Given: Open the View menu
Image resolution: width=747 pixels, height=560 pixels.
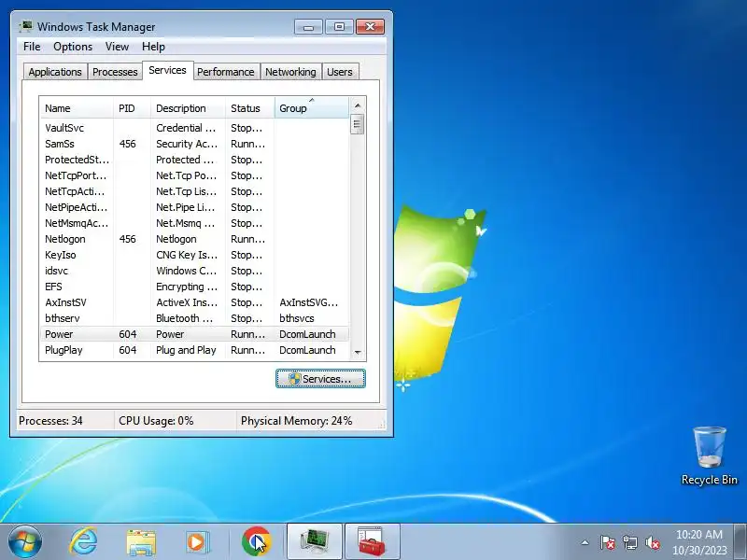Looking at the screenshot, I should pos(118,47).
